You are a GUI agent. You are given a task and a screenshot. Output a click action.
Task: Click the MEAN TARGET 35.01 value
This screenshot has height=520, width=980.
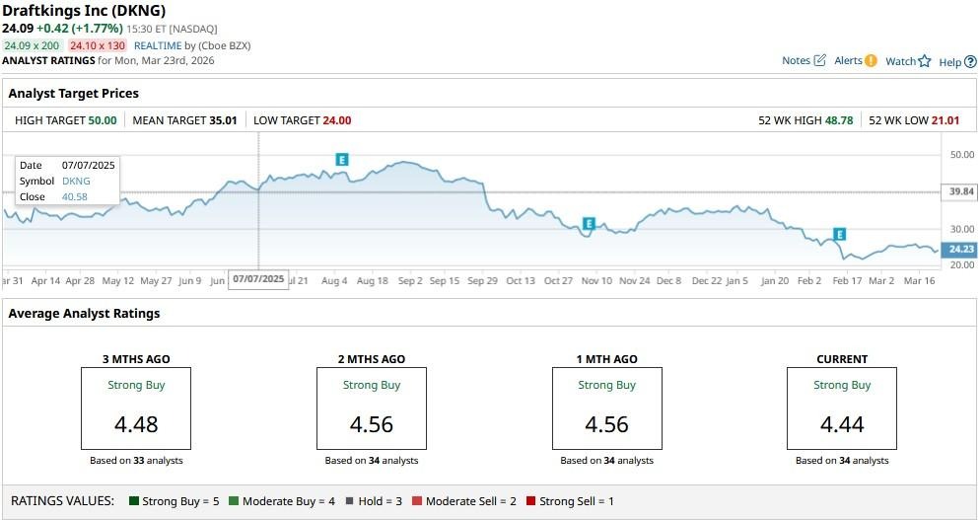223,120
